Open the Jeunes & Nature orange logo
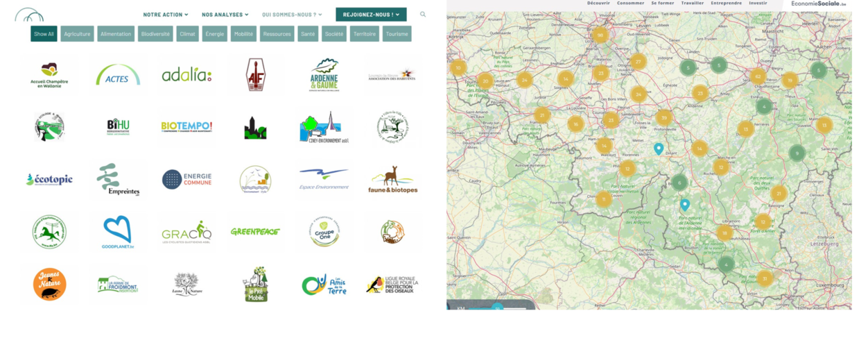This screenshot has height=345, width=868. [49, 285]
